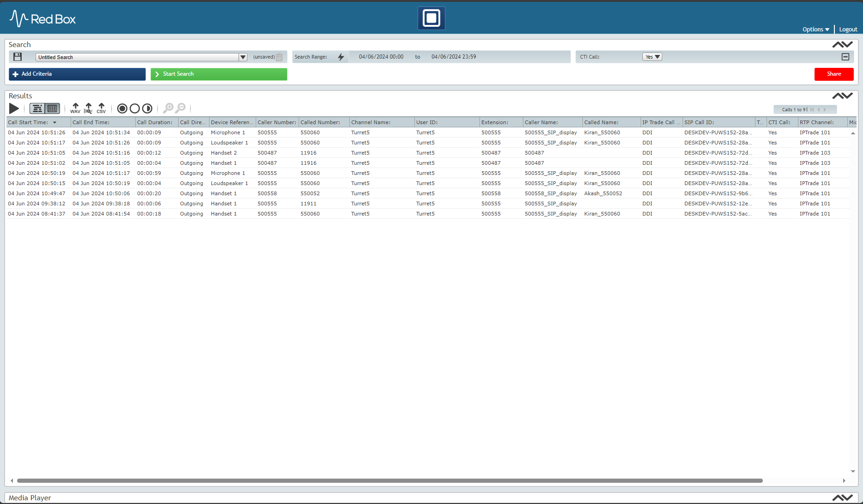Export selected calls as WAV

75,108
